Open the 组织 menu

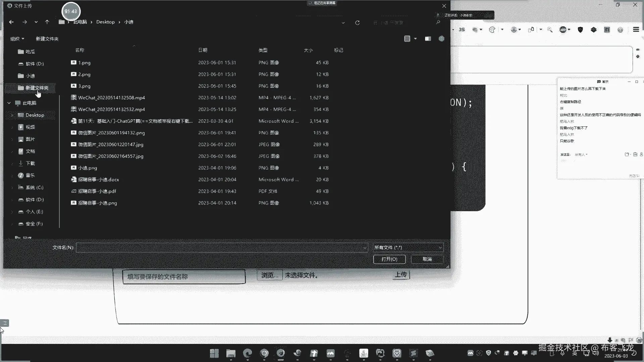[17, 39]
